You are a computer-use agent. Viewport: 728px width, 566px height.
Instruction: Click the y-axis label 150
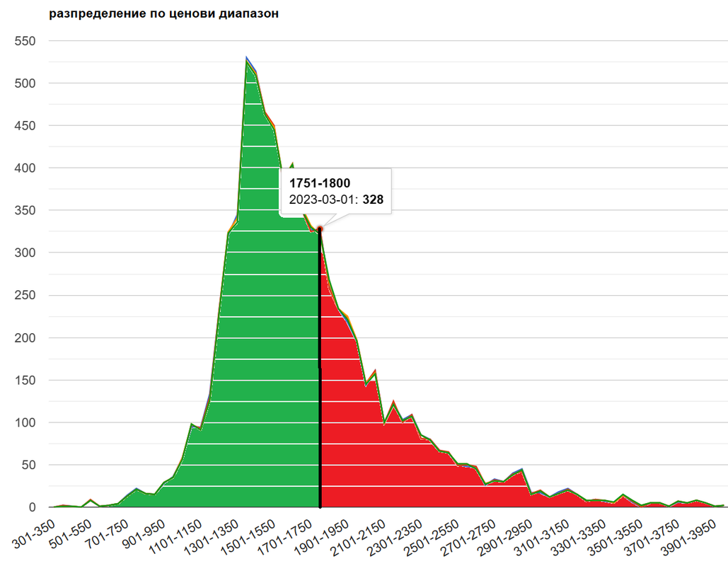(x=25, y=380)
